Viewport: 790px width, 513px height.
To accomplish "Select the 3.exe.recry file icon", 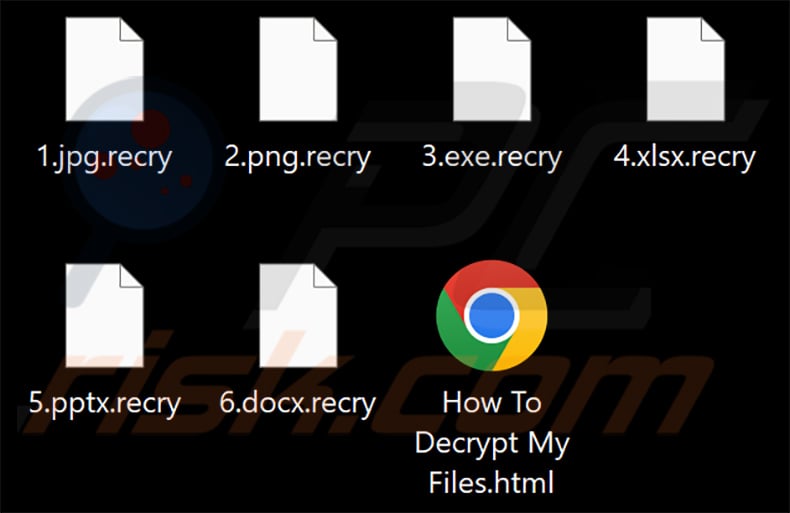I will click(492, 69).
